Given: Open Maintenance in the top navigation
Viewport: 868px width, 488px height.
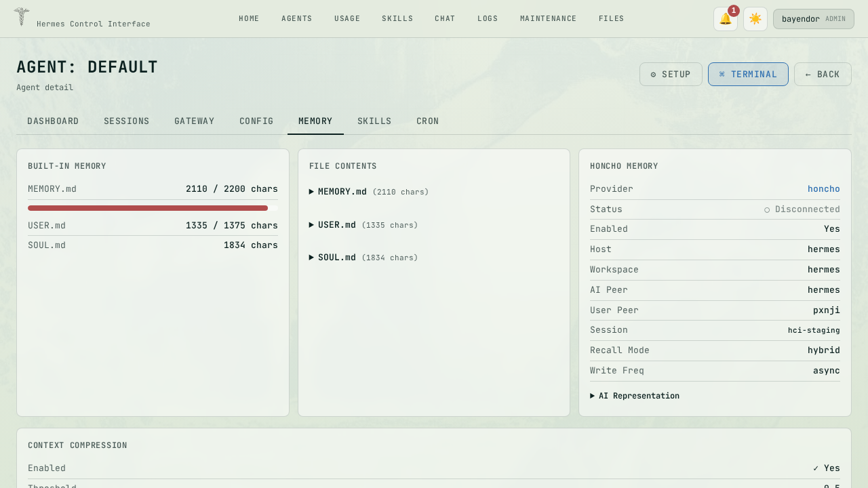Looking at the screenshot, I should point(548,19).
